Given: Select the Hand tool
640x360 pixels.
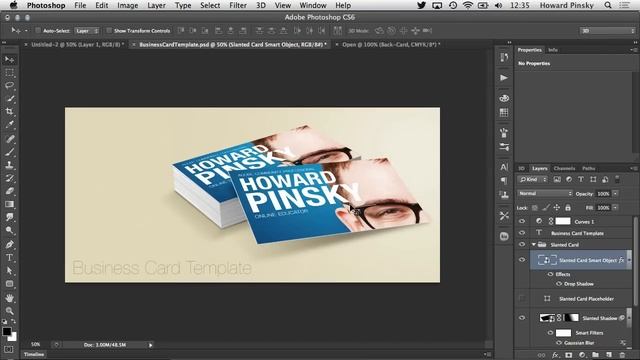Looking at the screenshot, I should tap(9, 298).
